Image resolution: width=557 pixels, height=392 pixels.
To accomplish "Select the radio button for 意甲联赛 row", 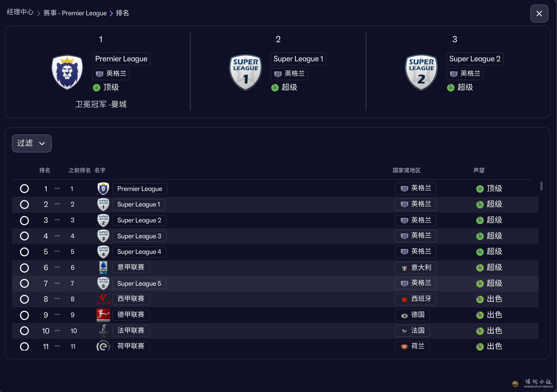I will coord(24,268).
